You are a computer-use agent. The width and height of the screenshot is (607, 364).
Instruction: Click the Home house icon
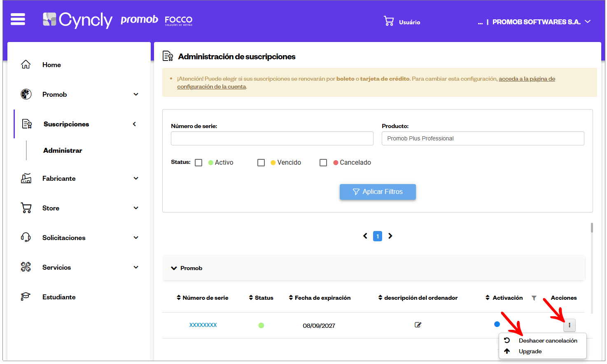tap(26, 65)
